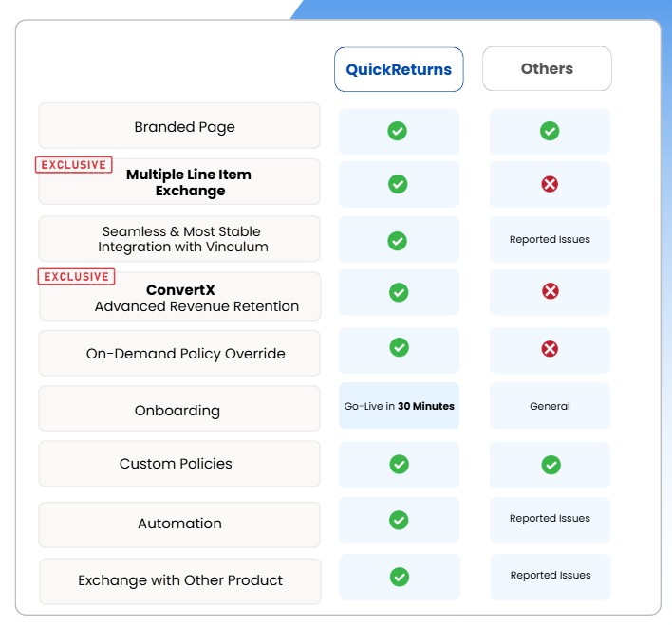
Task: Click QuickReturns check for Automation row
Action: [399, 520]
